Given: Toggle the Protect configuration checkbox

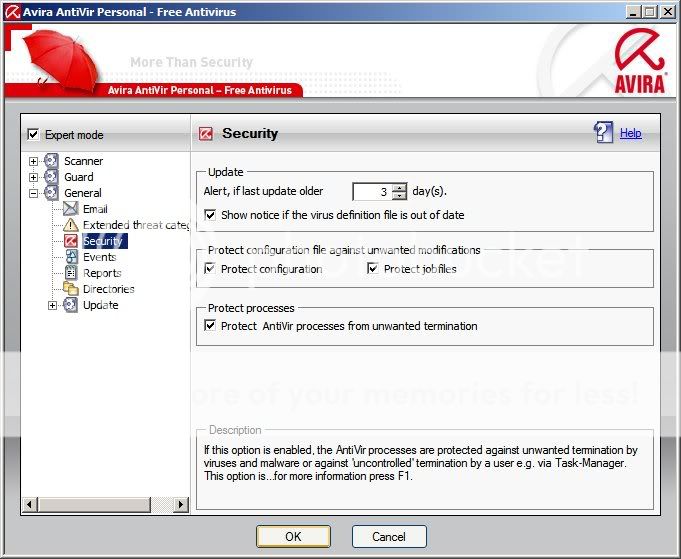Looking at the screenshot, I should pos(210,269).
